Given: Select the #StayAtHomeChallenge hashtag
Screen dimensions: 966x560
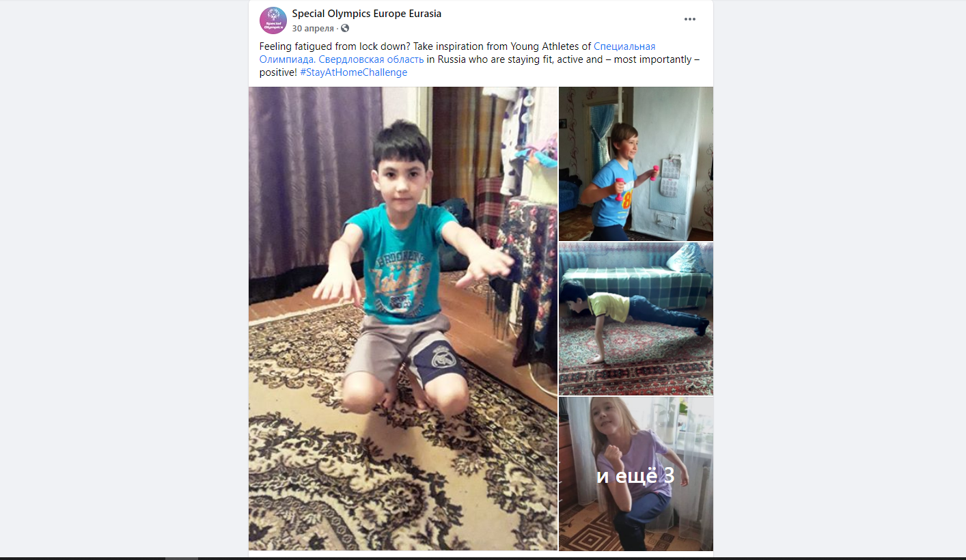Looking at the screenshot, I should tap(353, 72).
